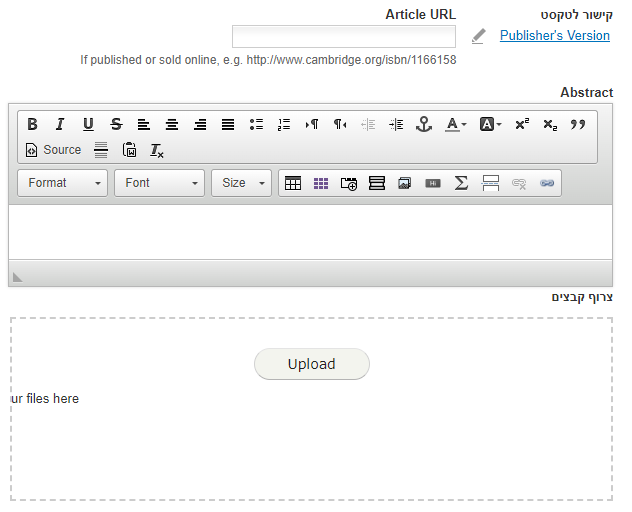Screen dimensions: 632x512
Task: Click into the Abstract text area
Action: coord(310,232)
